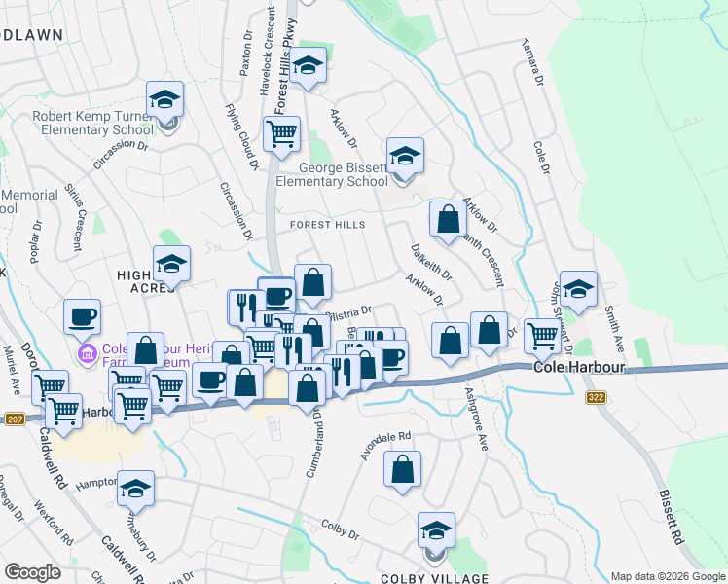728x584 pixels.
Task: Click FOREST HILLS neighborhood label
Action: point(328,225)
